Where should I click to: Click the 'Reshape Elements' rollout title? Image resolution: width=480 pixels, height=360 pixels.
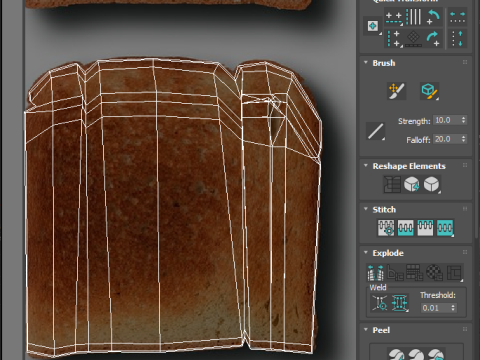pos(409,166)
